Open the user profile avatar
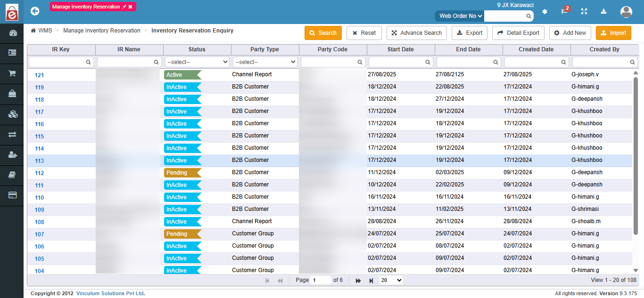This screenshot has height=298, width=644. tap(626, 12)
